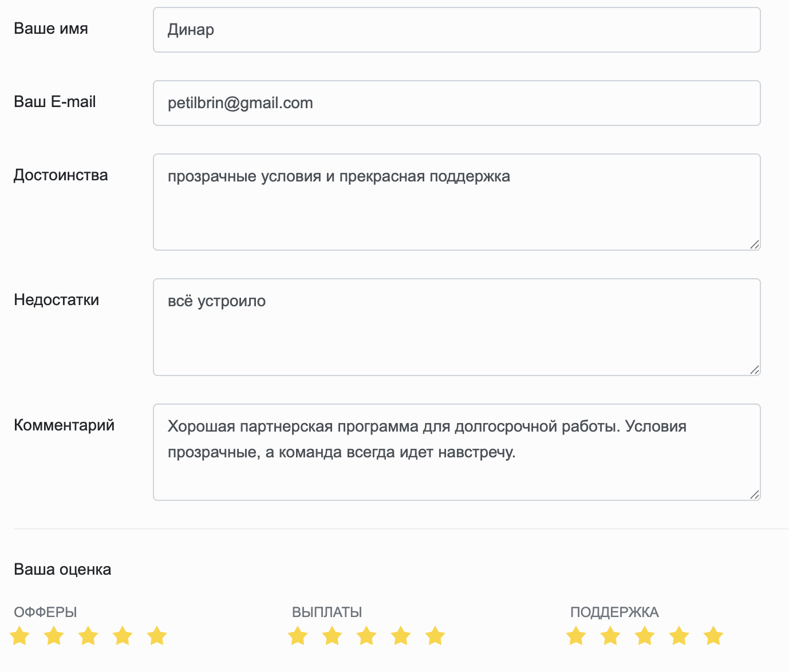Click the Комментарий textarea resize corner
The image size is (789, 672).
pos(755,495)
